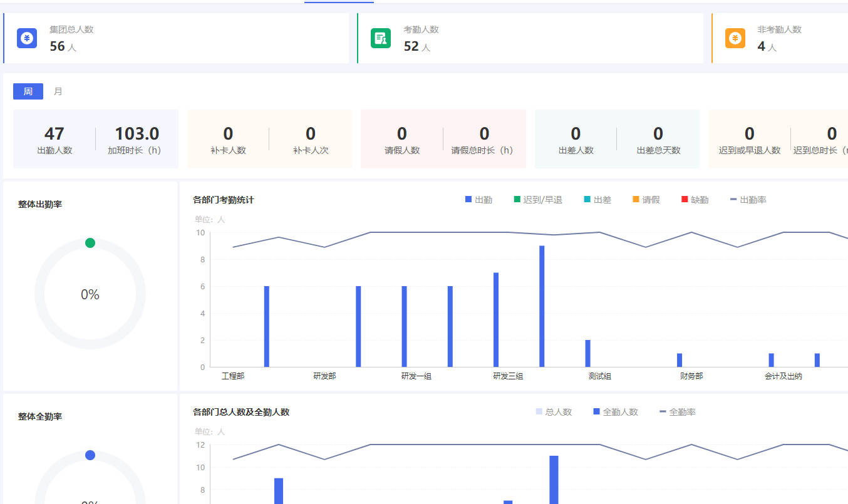
Task: Click the 补卡人次 label
Action: [x=311, y=150]
